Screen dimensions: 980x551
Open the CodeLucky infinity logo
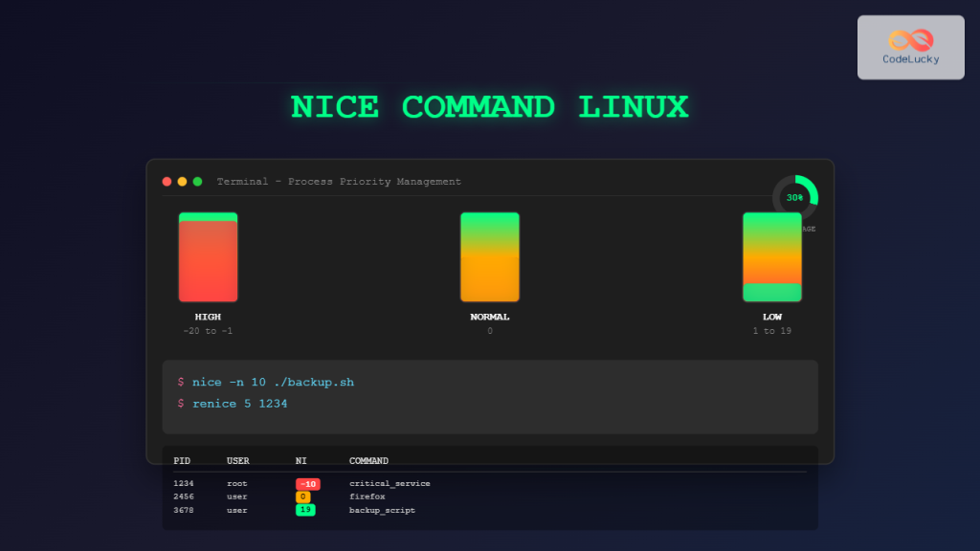pyautogui.click(x=909, y=38)
